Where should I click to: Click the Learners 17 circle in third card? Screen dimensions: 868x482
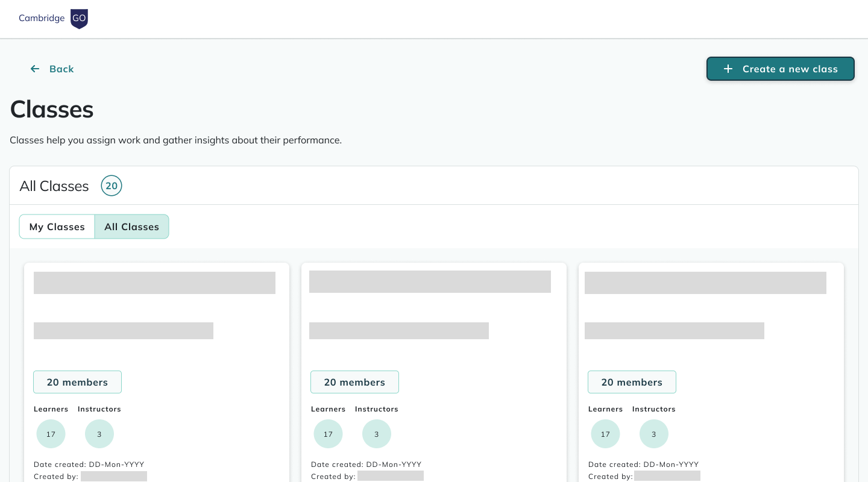tap(605, 434)
